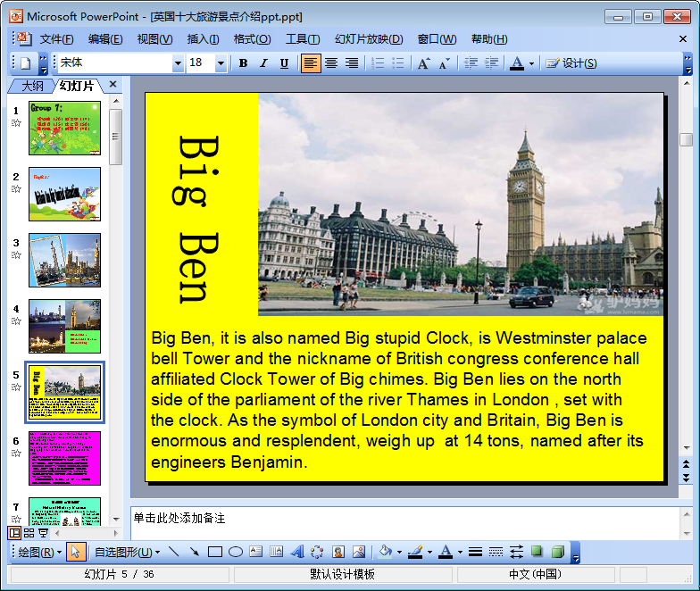
Task: Toggle Bold formatting
Action: (243, 63)
